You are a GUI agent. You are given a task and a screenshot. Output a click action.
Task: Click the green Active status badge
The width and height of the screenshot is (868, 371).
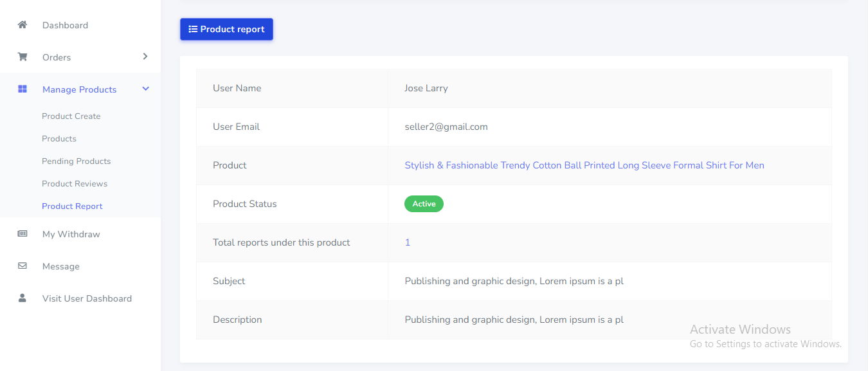pos(424,204)
